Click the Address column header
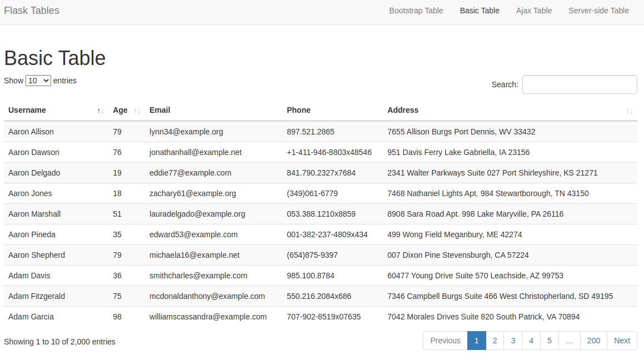The height and width of the screenshot is (360, 644). [510, 111]
